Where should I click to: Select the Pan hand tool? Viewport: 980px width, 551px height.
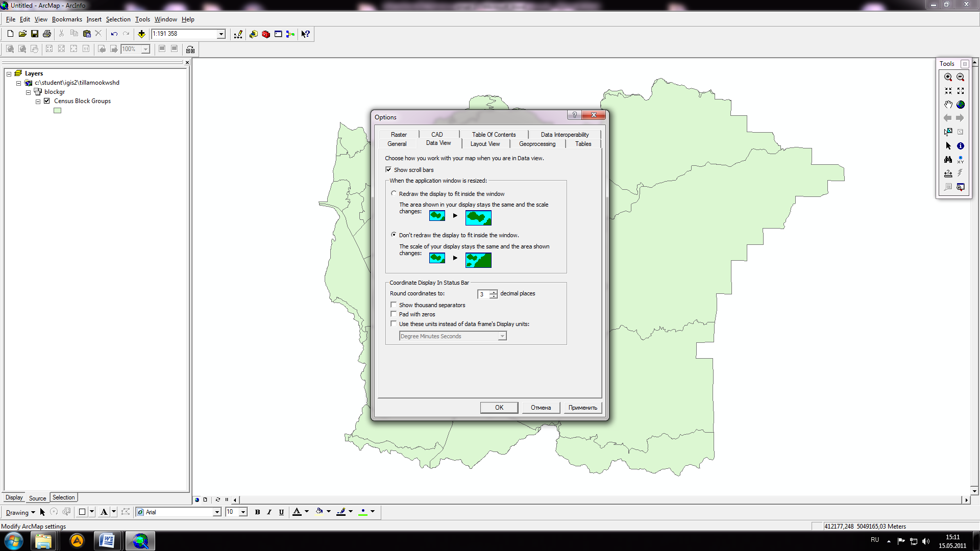coord(948,105)
